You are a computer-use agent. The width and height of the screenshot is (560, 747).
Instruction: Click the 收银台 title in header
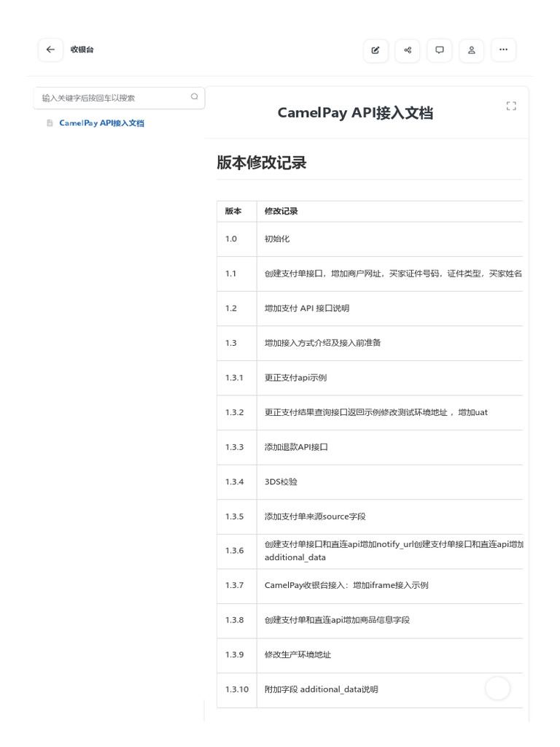(x=82, y=50)
